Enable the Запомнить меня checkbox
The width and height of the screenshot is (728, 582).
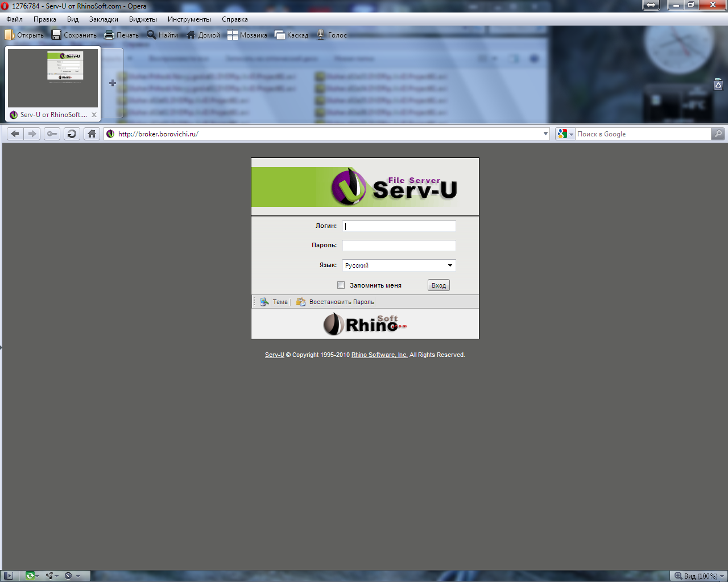click(341, 285)
